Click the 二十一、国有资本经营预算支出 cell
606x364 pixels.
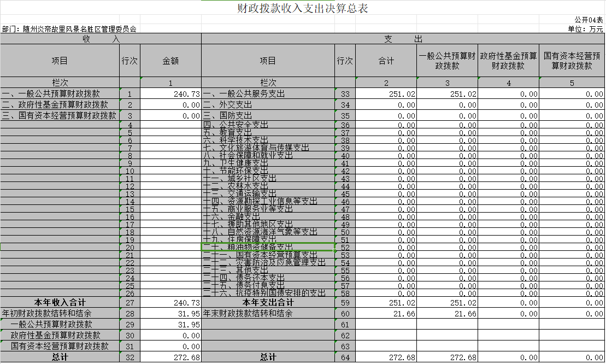click(x=268, y=255)
